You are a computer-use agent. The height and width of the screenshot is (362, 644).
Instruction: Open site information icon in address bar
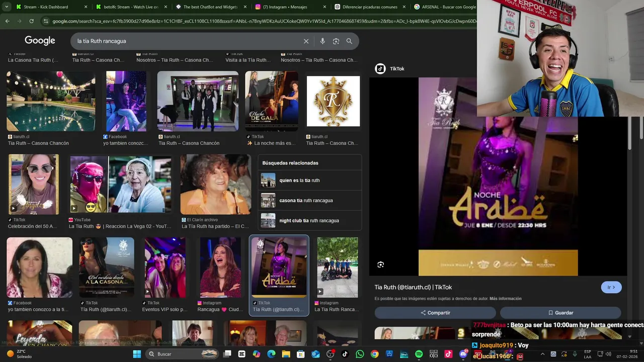(x=46, y=21)
